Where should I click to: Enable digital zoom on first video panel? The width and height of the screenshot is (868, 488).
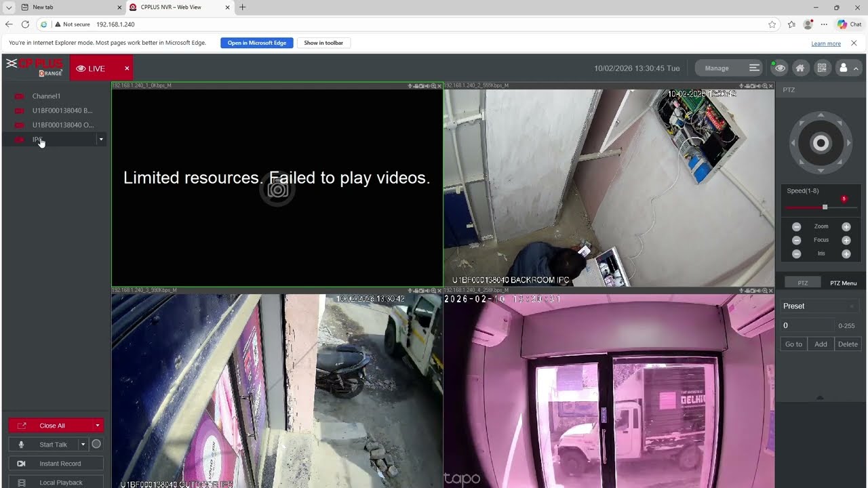click(x=433, y=86)
